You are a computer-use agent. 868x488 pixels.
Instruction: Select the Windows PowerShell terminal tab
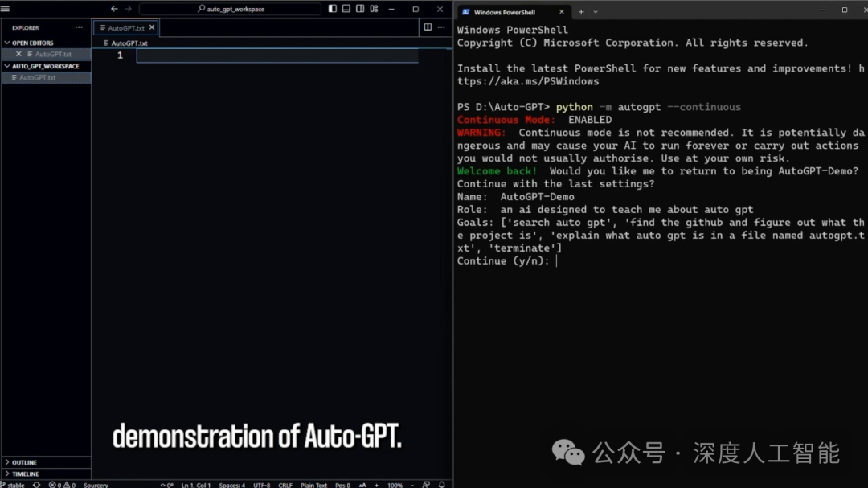click(x=513, y=11)
